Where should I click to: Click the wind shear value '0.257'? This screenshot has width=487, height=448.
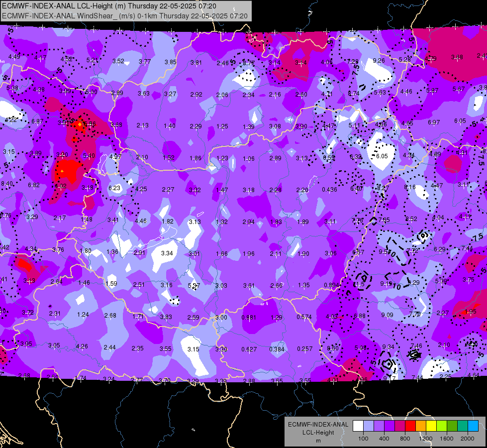coord(304,349)
